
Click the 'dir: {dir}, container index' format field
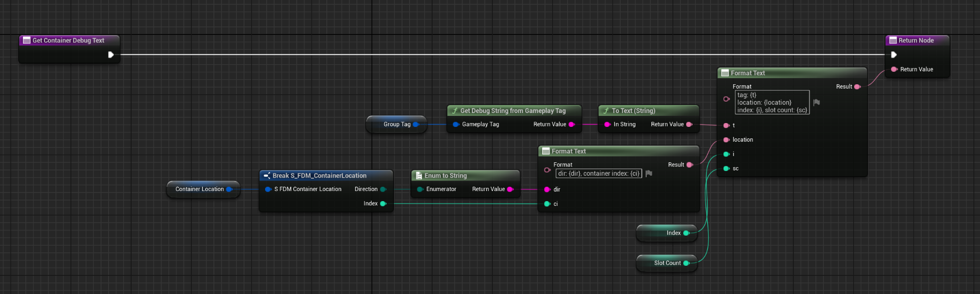click(599, 173)
